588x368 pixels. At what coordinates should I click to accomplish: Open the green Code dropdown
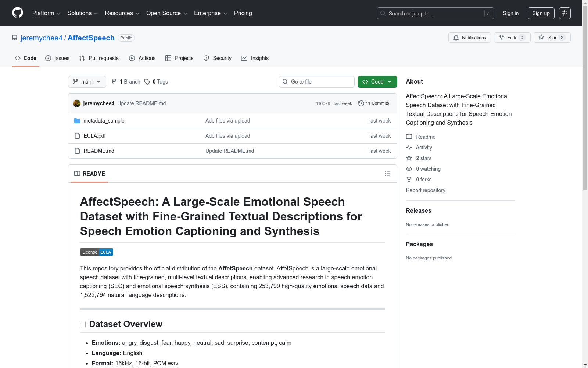(x=377, y=82)
